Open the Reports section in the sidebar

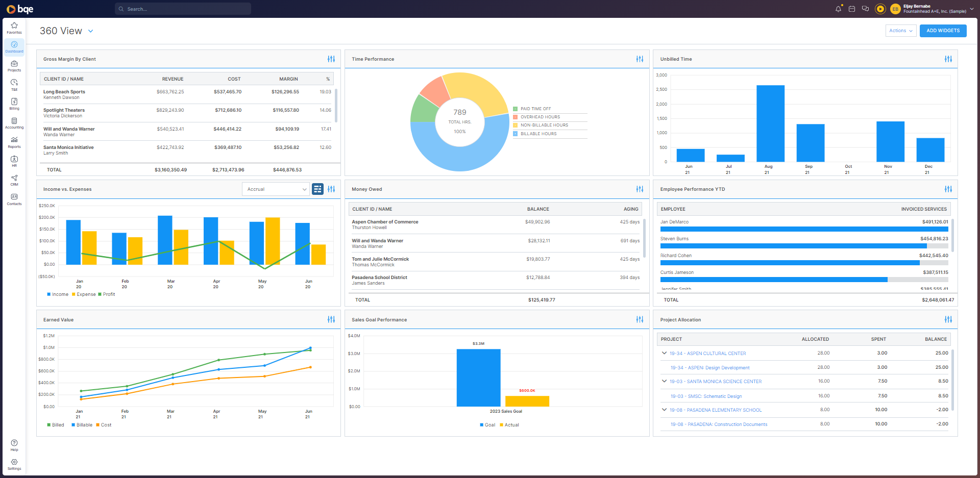tap(14, 142)
